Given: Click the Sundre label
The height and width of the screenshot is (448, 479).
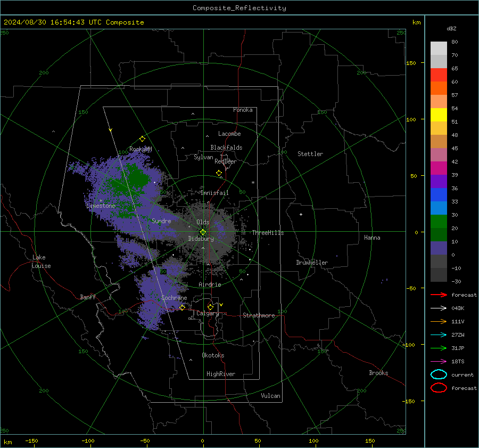Looking at the screenshot, I should 161,221.
